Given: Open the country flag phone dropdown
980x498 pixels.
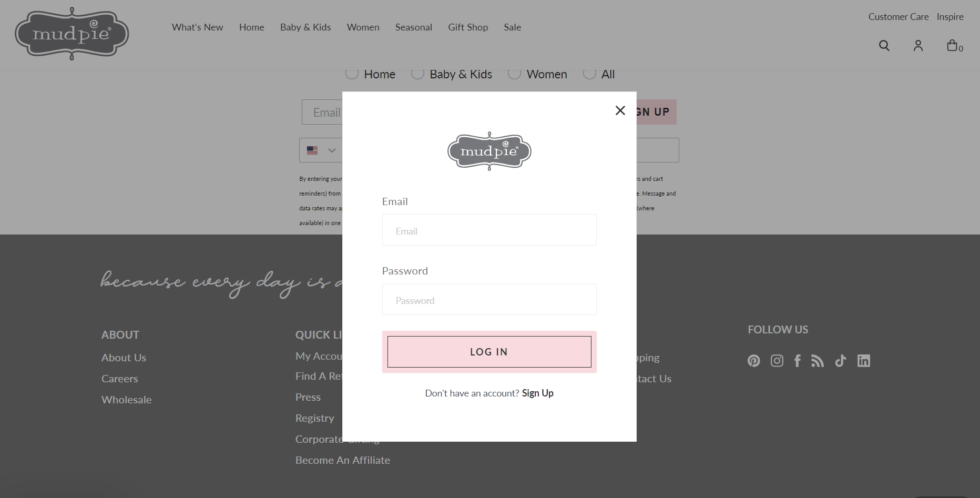Looking at the screenshot, I should [x=321, y=150].
